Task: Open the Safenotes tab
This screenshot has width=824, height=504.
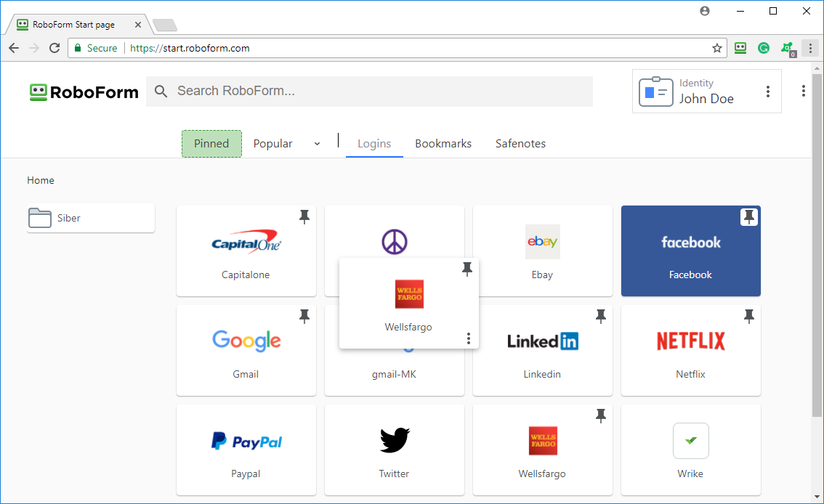Action: pos(520,144)
